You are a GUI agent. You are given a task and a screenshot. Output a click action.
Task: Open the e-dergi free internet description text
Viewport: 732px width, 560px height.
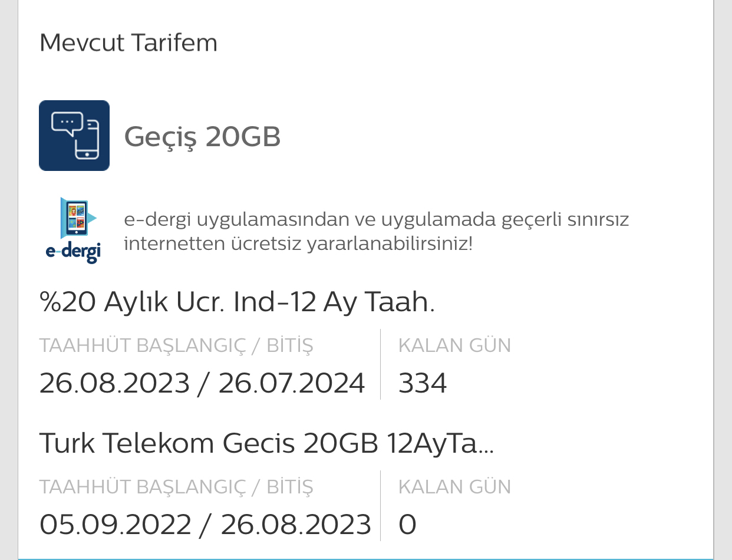click(x=377, y=231)
